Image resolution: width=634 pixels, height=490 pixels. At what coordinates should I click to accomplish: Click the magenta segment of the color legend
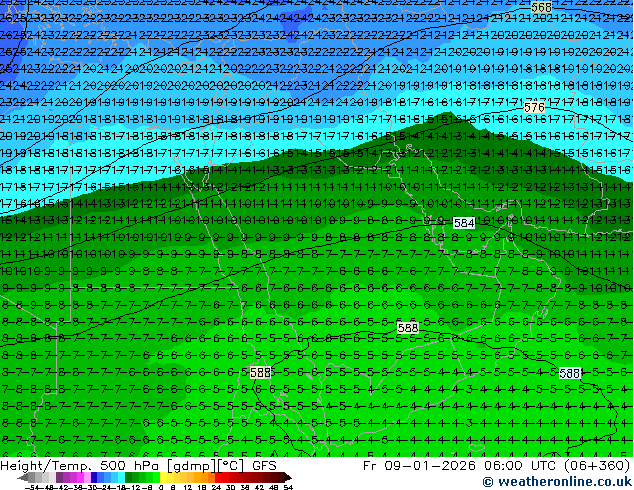[x=80, y=477]
